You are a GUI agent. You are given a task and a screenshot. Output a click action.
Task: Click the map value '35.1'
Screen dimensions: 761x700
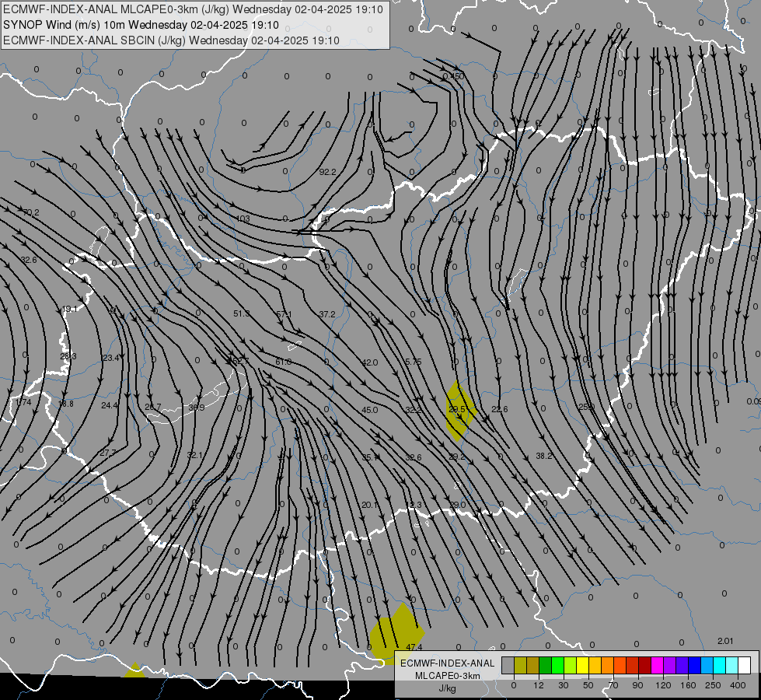(x=370, y=457)
